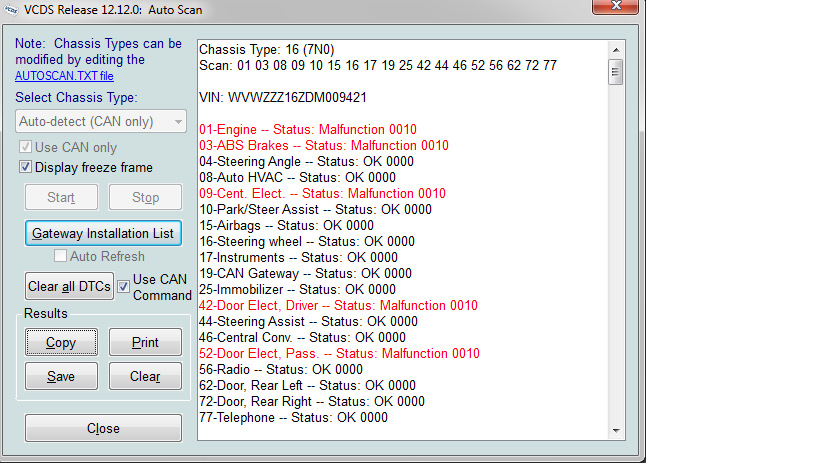This screenshot has width=819, height=463.
Task: Click the results scrollbar up arrow
Action: click(x=616, y=50)
